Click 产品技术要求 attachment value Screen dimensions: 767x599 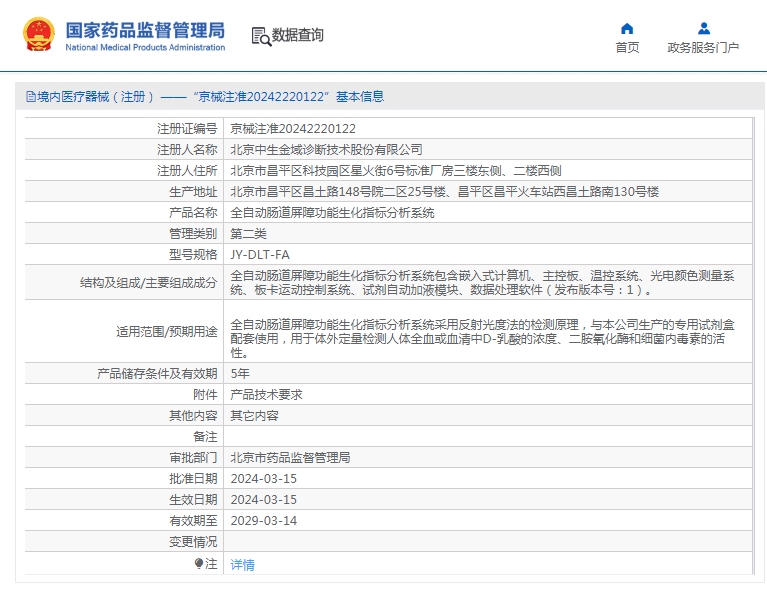coord(267,395)
